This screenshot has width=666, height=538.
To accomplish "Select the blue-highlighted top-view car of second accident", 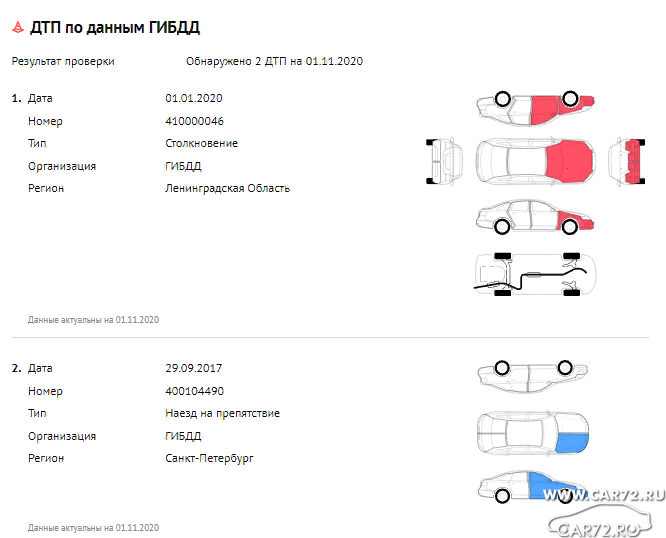I will [533, 433].
